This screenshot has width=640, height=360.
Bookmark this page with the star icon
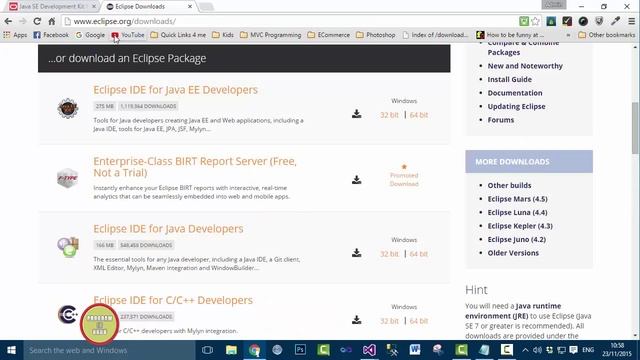536,21
